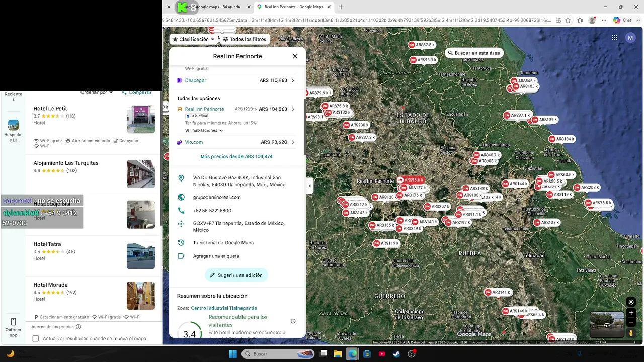Select the ARS87.2 k hotel marker
The height and width of the screenshot is (362, 644).
[x=362, y=137]
